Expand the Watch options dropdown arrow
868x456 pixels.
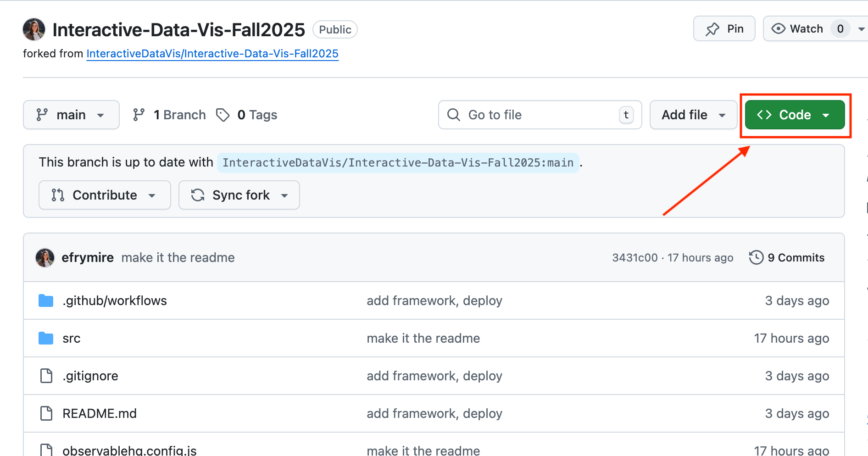pos(861,29)
